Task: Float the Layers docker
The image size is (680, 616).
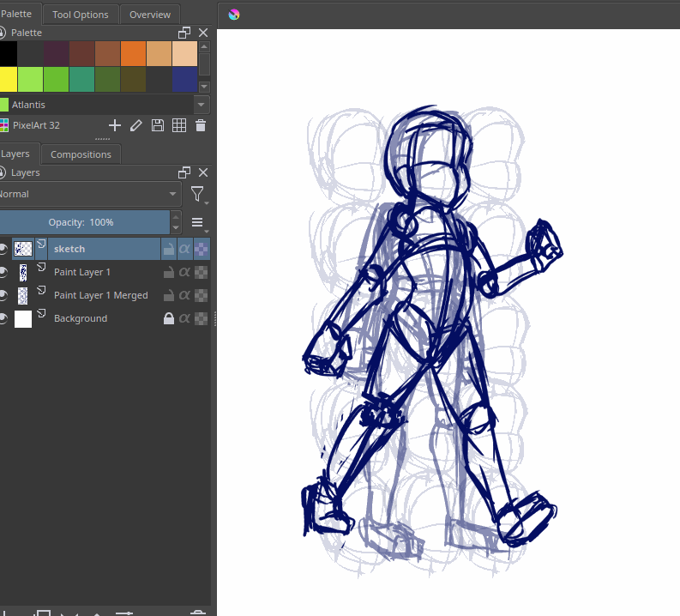Action: pos(184,172)
